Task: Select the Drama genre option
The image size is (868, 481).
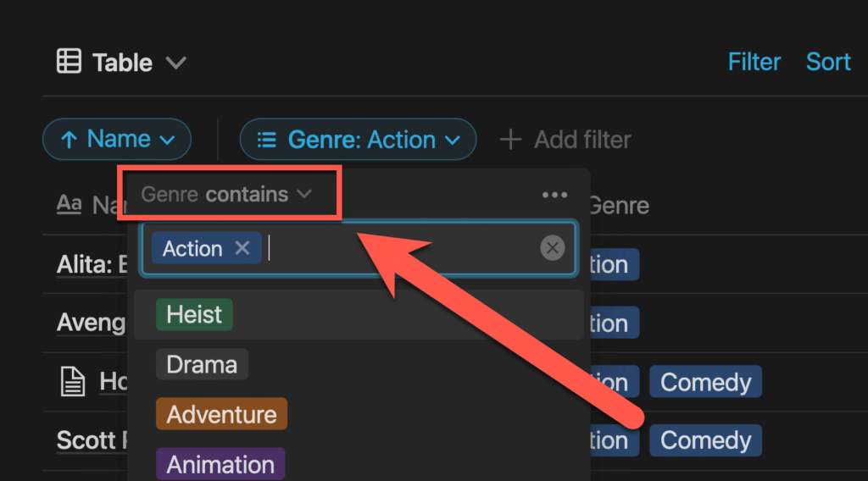Action: (202, 364)
